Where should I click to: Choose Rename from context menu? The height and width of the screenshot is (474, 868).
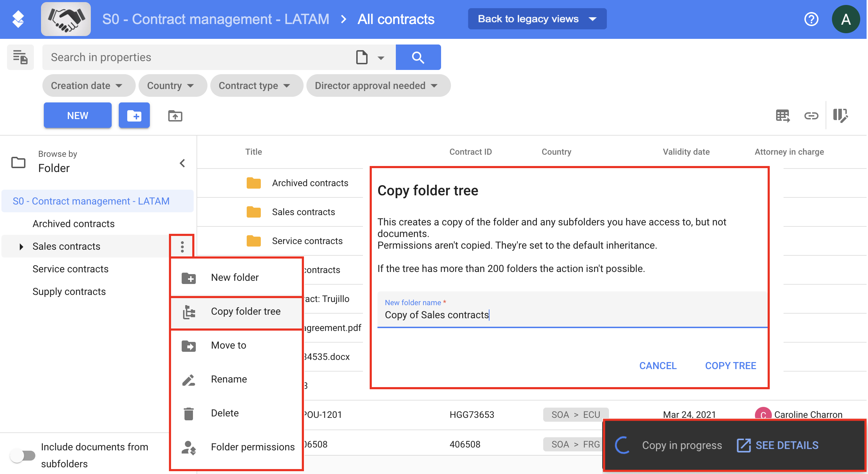[x=236, y=379]
